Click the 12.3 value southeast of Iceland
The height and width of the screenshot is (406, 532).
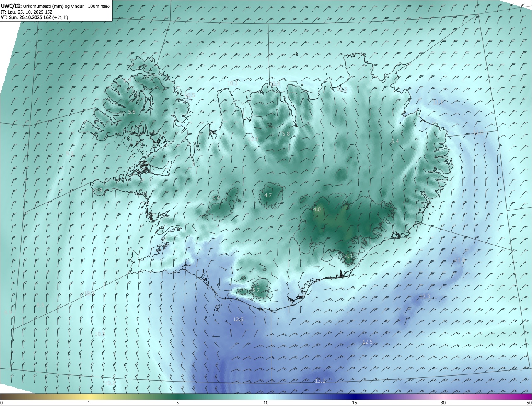pos(424,296)
